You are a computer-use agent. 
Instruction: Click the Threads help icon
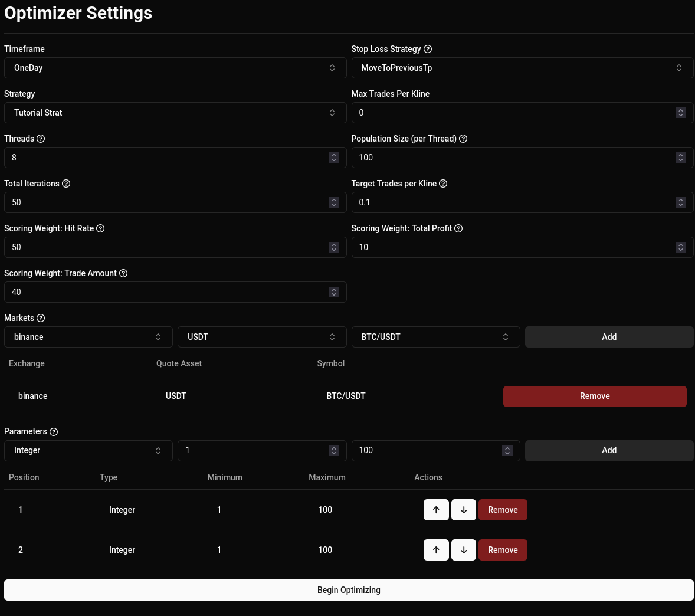click(x=41, y=139)
